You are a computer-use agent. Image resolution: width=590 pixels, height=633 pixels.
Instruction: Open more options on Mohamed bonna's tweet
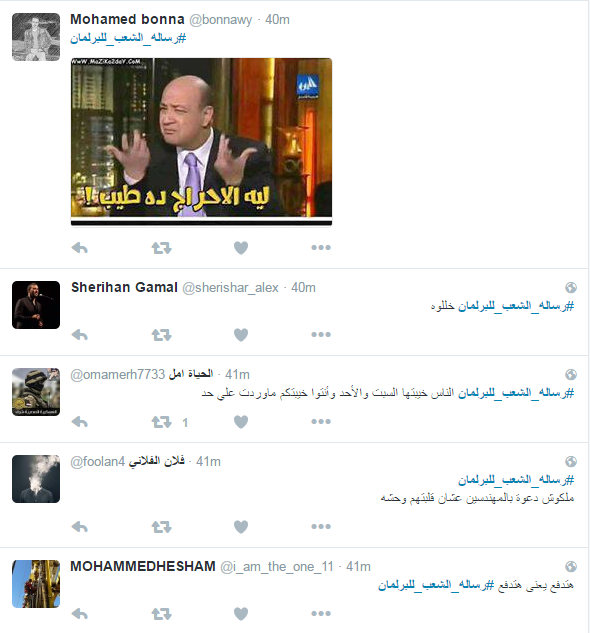point(321,247)
